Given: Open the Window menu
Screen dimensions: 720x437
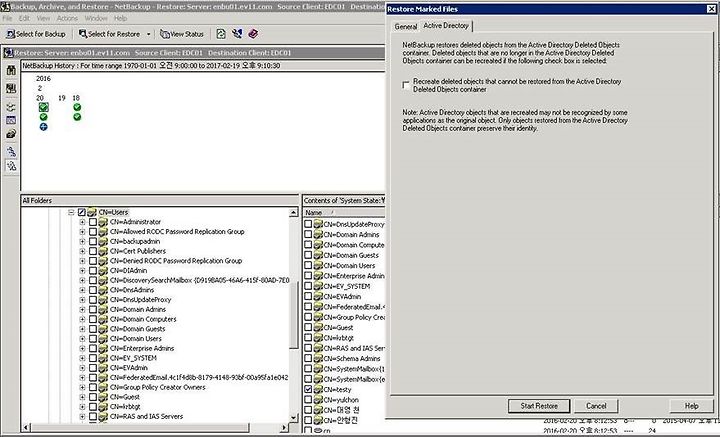Looking at the screenshot, I should click(96, 18).
